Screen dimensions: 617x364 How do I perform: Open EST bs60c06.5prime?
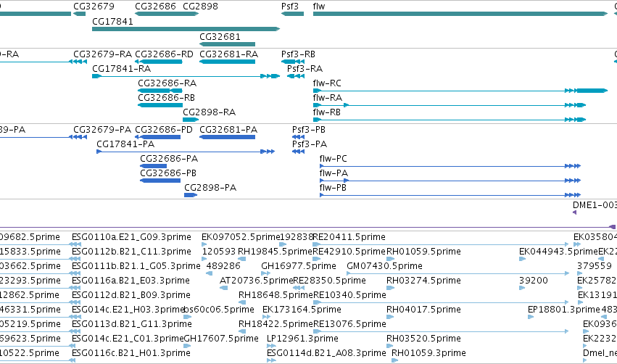coord(219,310)
